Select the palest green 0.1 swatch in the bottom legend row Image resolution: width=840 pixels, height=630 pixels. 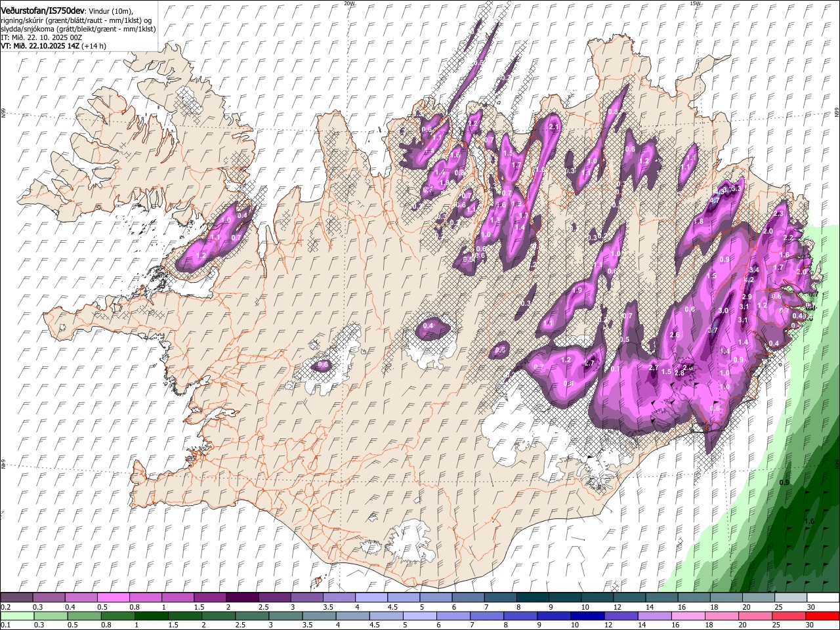click(x=17, y=616)
